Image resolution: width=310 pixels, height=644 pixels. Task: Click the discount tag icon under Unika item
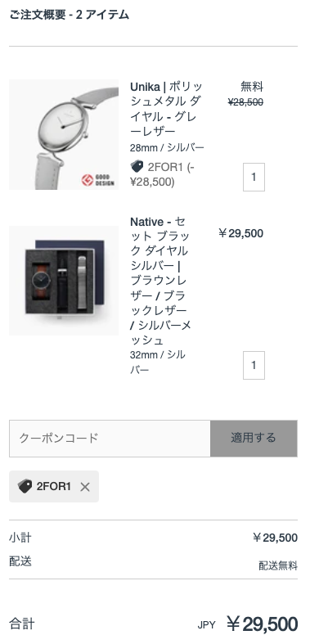137,166
